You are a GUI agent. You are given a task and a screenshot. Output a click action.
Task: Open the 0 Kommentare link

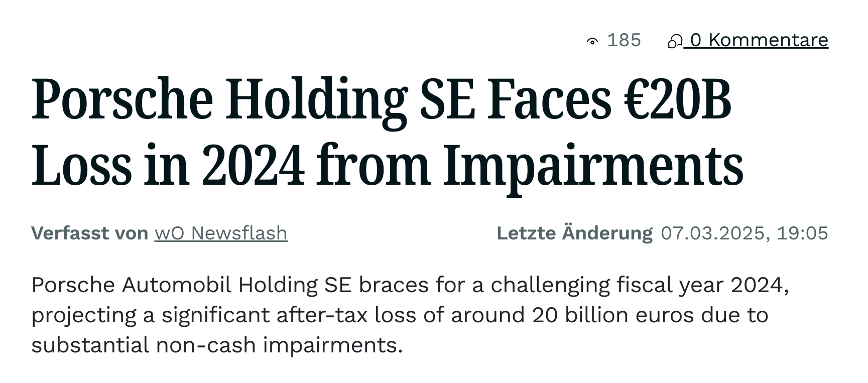(748, 40)
